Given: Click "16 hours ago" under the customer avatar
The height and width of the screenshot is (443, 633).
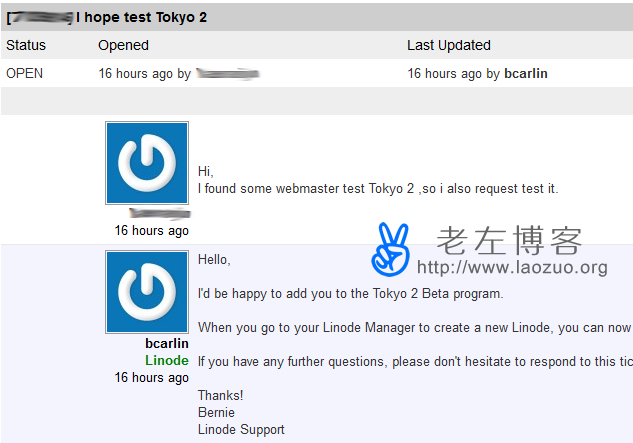Looking at the screenshot, I should pyautogui.click(x=151, y=231).
